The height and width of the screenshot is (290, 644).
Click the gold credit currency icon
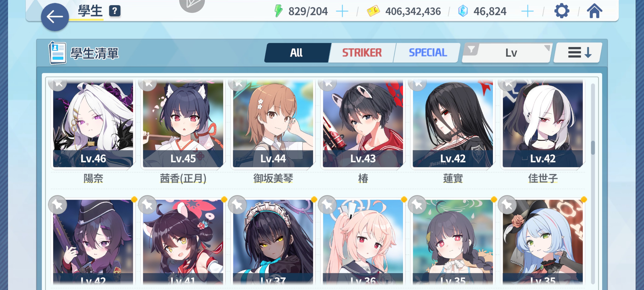pos(373,11)
